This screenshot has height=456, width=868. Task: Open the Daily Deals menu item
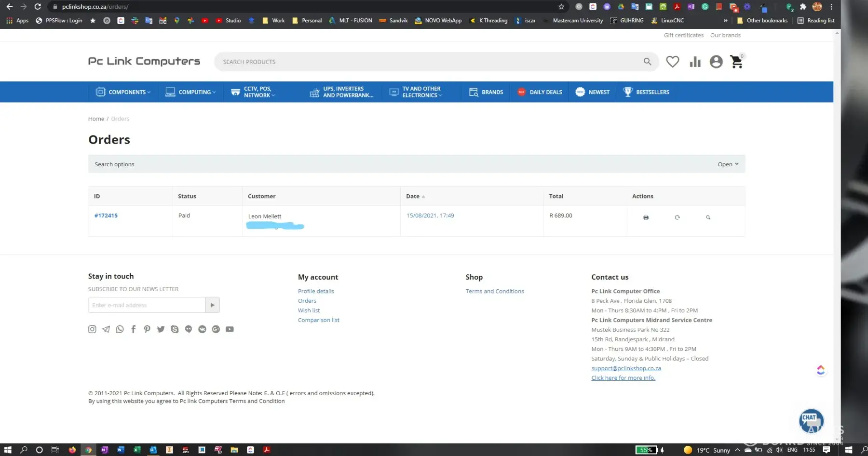(x=540, y=92)
